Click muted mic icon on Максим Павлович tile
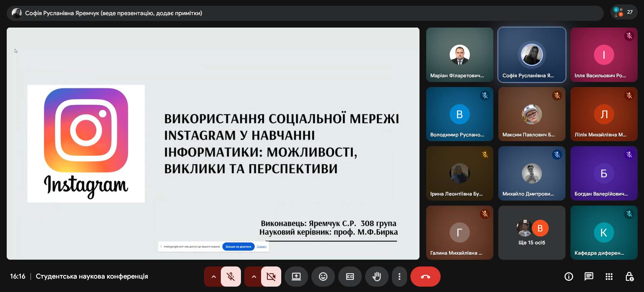 point(557,95)
